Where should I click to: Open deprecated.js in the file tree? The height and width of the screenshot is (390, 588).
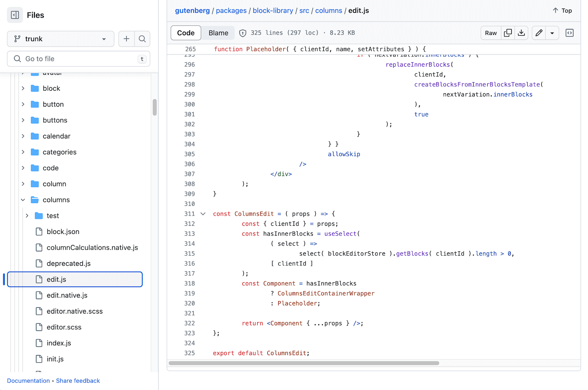click(69, 263)
